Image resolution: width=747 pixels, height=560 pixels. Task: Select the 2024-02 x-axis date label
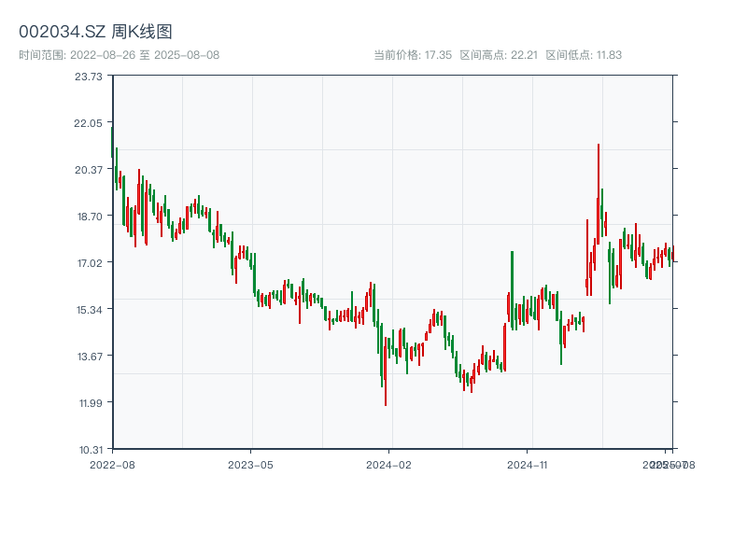(389, 464)
